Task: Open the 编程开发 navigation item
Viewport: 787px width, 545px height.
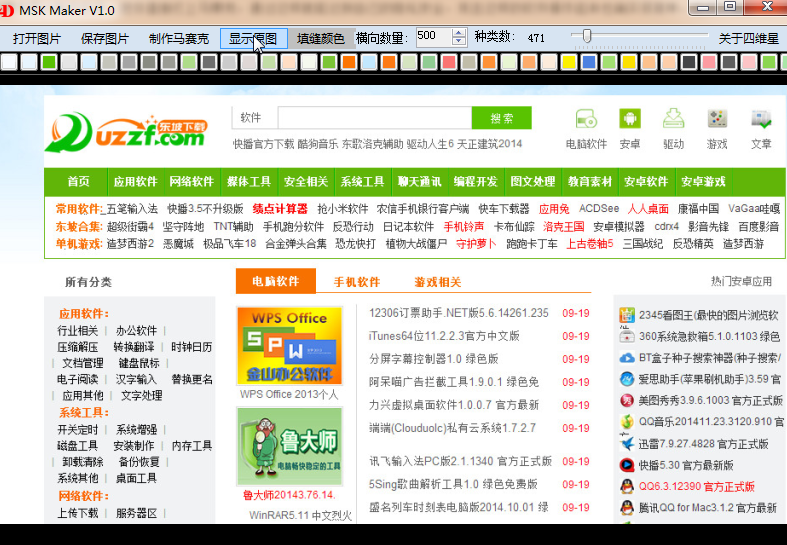Action: [476, 182]
